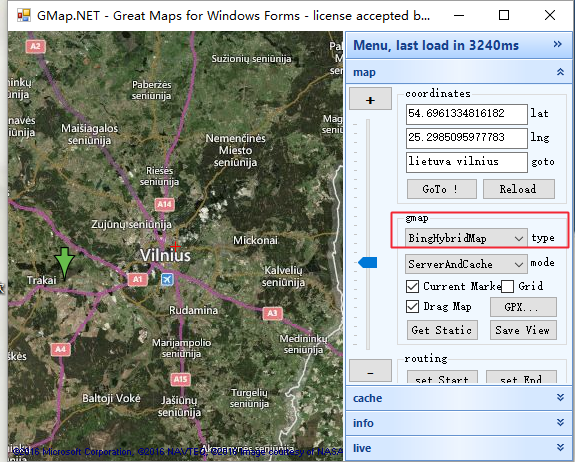Toggle the Current Marker checkbox
Screen dimensions: 575x462
413,286
